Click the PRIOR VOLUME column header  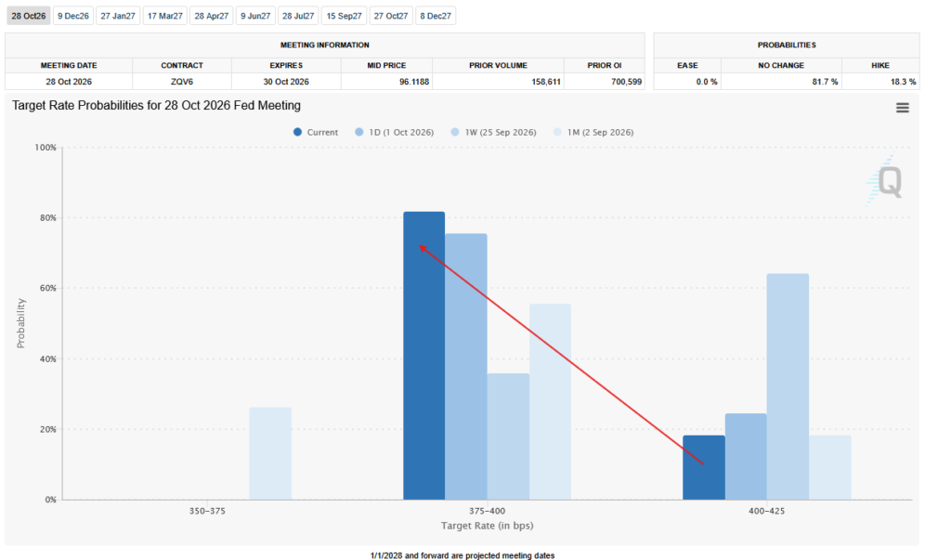pyautogui.click(x=498, y=66)
